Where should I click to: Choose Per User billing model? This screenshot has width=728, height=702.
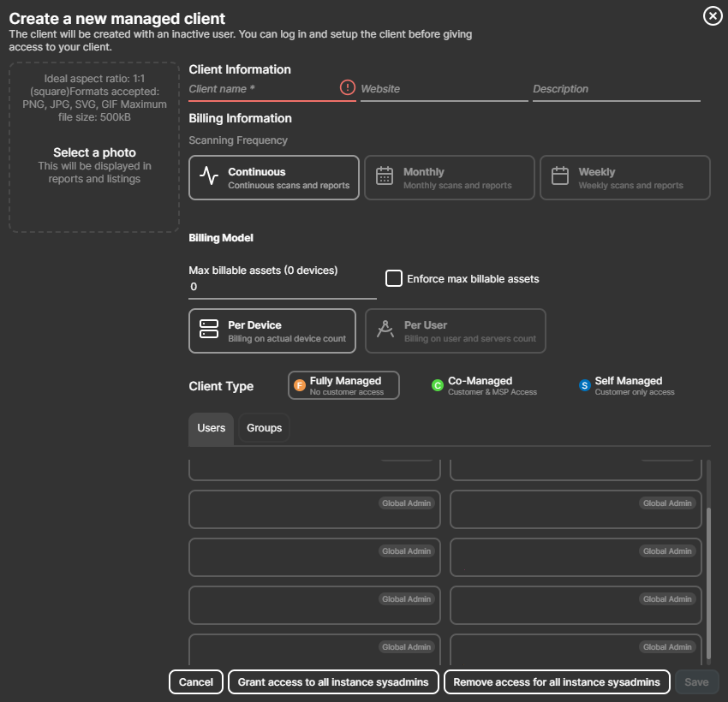(x=456, y=330)
